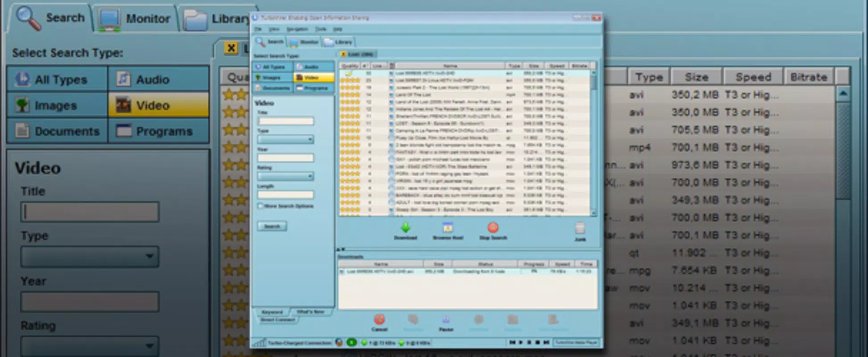Click the green Download arrow in the small window
This screenshot has width=868, height=357.
pyautogui.click(x=405, y=228)
